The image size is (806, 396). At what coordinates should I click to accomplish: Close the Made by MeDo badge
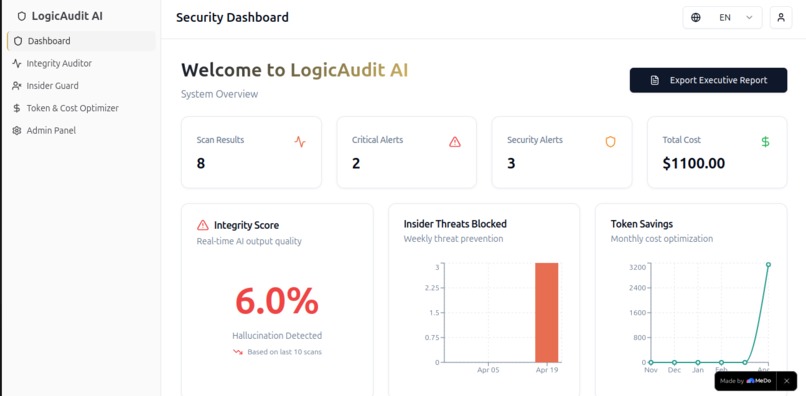point(786,381)
